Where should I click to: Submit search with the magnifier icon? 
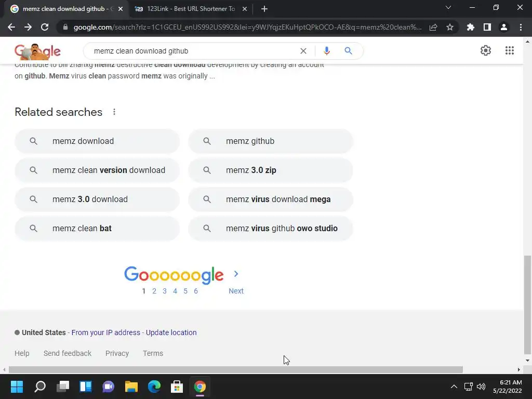click(348, 51)
